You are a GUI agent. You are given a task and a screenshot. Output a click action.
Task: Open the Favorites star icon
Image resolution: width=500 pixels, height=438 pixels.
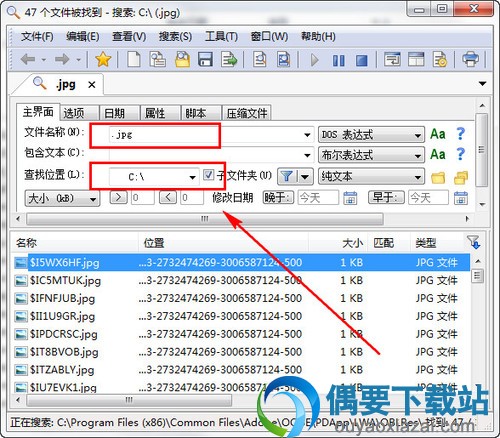tap(103, 60)
